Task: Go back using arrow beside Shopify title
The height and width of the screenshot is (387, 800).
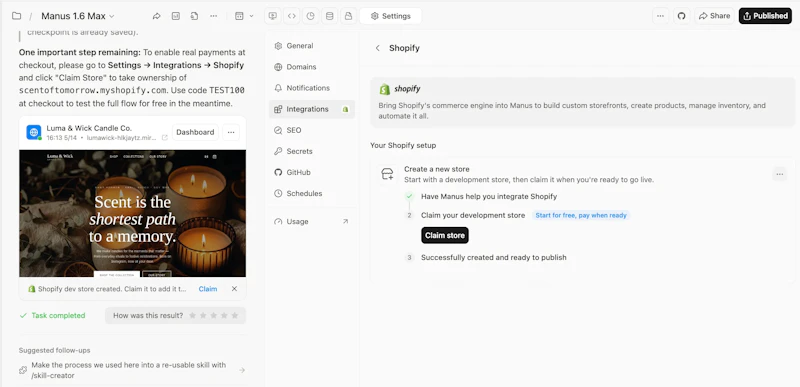Action: coord(378,48)
